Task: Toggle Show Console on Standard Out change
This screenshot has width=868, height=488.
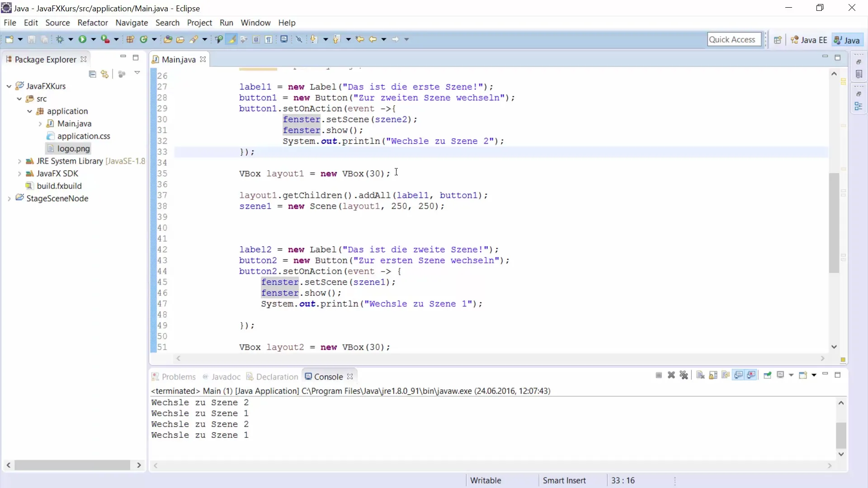Action: tap(739, 375)
